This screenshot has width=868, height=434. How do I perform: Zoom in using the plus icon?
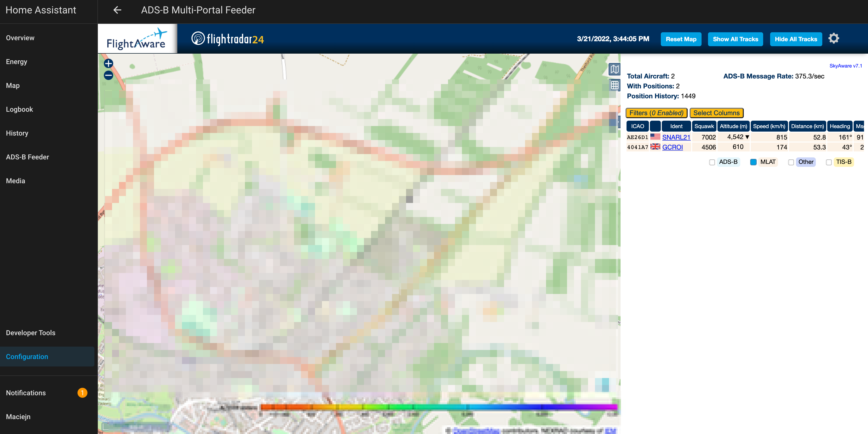(108, 63)
